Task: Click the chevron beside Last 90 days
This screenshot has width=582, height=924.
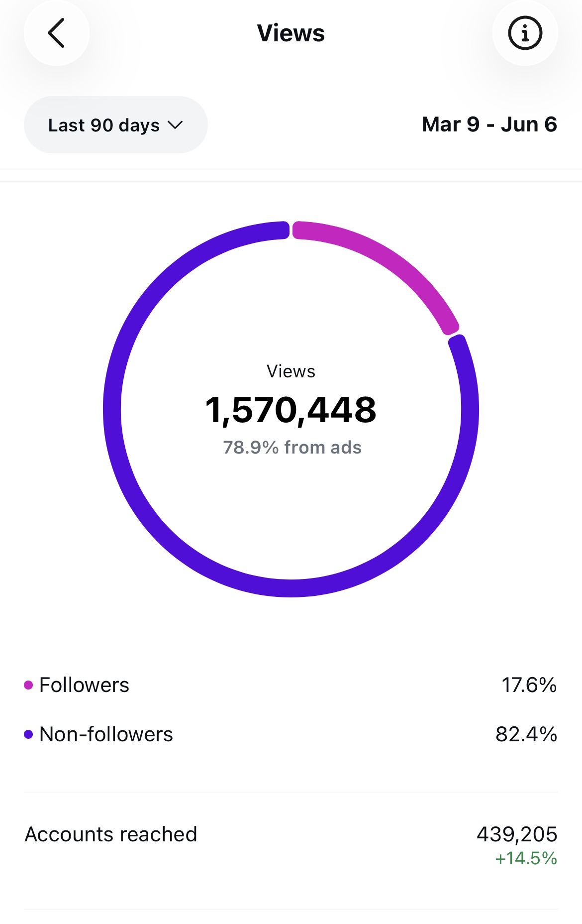Action: (x=175, y=125)
